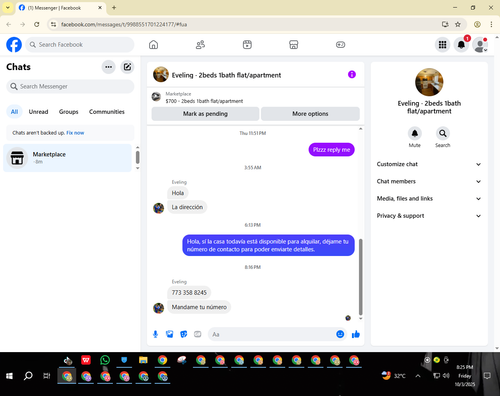Focus the Search Facebook field
Screen dimensions: 500x396
(80, 45)
